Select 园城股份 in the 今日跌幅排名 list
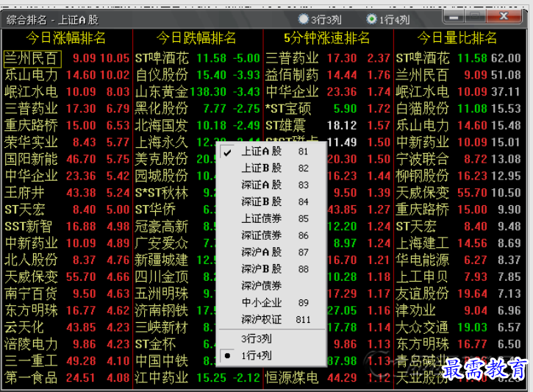The width and height of the screenshot is (533, 392). tap(162, 176)
